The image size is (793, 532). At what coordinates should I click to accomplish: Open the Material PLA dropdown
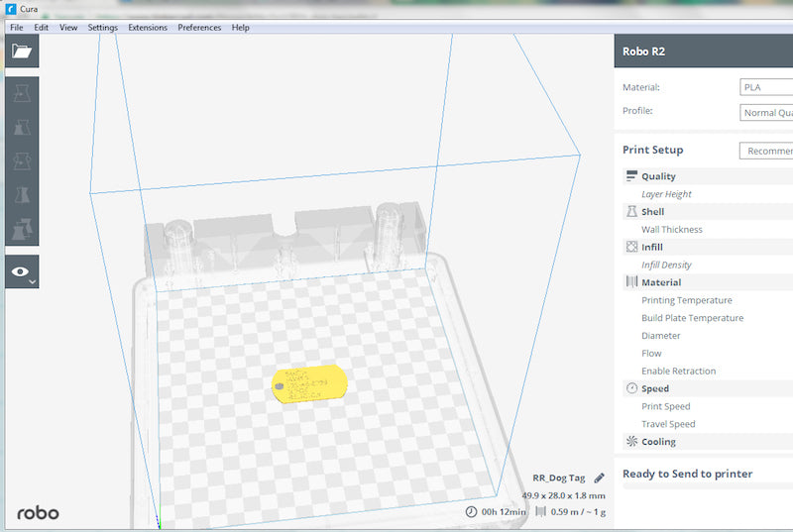coord(767,87)
